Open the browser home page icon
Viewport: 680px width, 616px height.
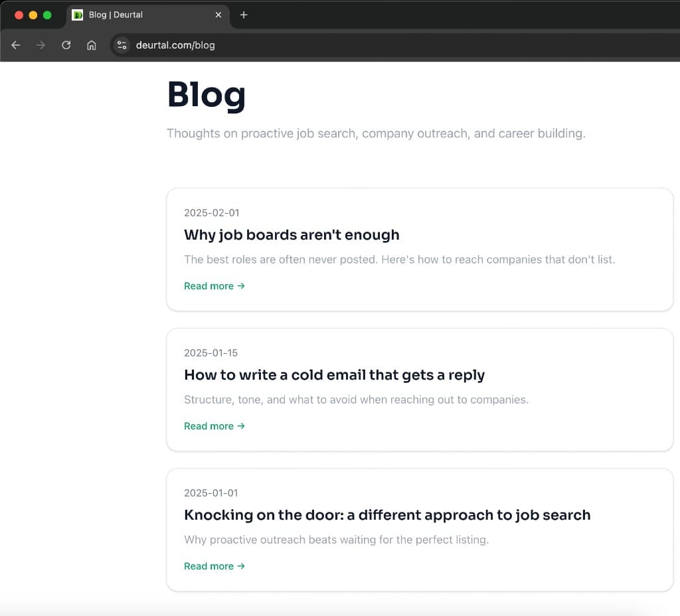pos(92,45)
